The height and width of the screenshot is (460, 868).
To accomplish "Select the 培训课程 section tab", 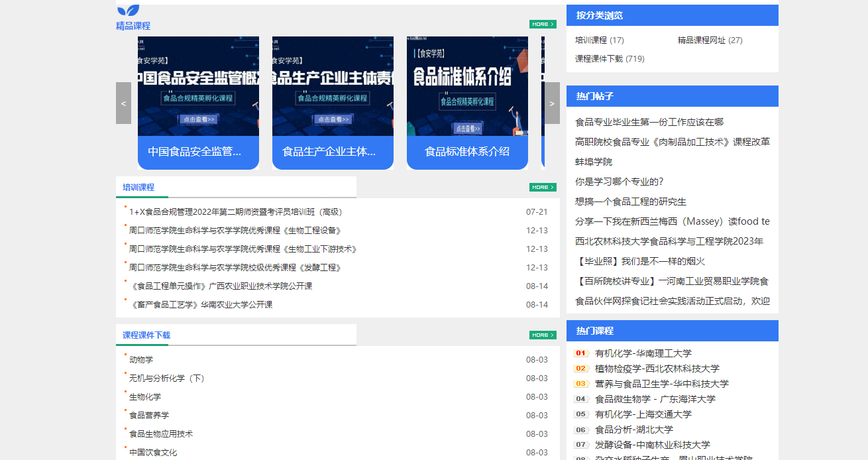I will pyautogui.click(x=138, y=188).
